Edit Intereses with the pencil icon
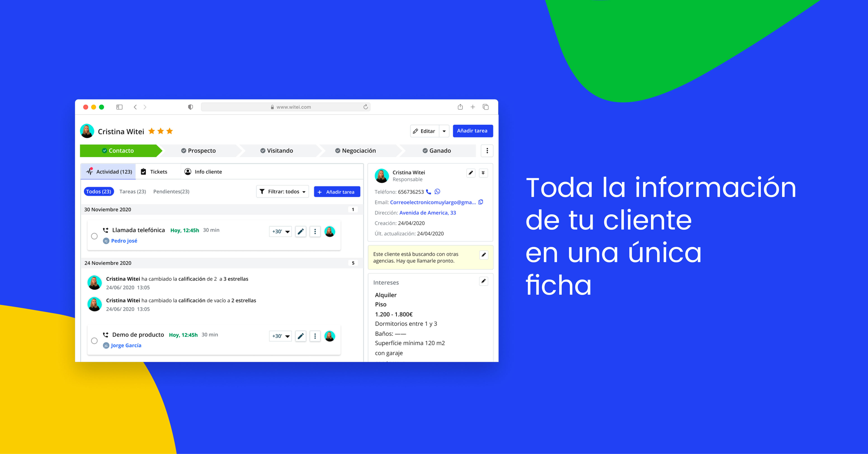 [484, 281]
